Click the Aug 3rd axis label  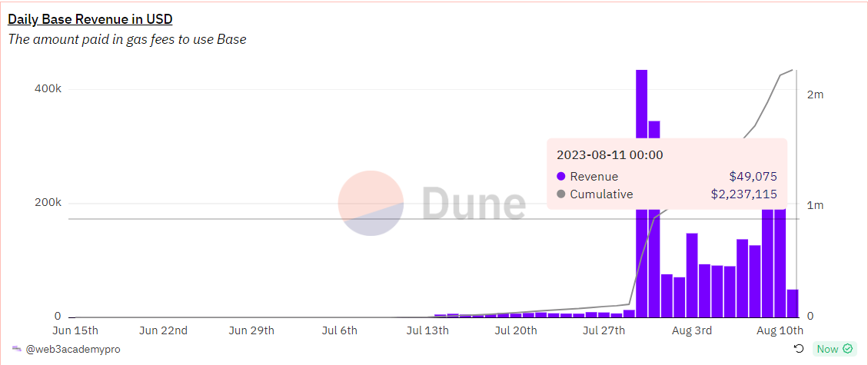(691, 330)
